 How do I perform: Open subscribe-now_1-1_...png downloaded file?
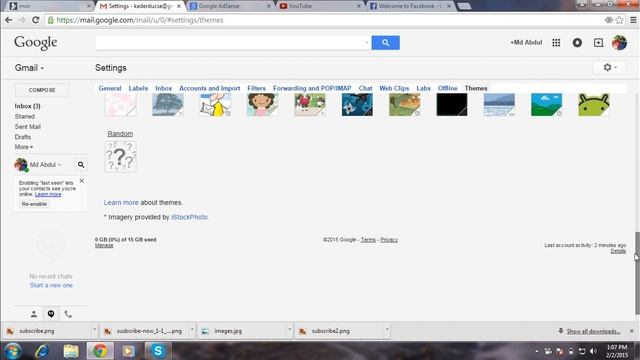tap(145, 331)
